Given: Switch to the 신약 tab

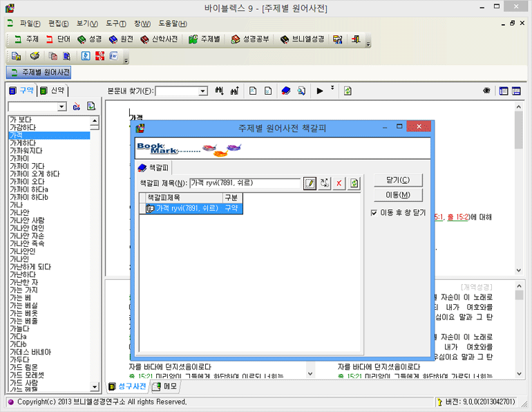Looking at the screenshot, I should (x=53, y=91).
